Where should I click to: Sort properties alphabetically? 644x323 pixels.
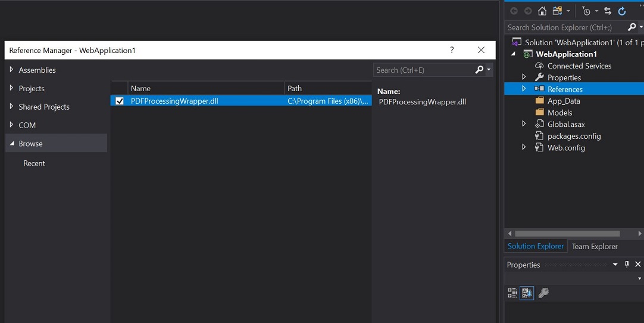pos(527,293)
